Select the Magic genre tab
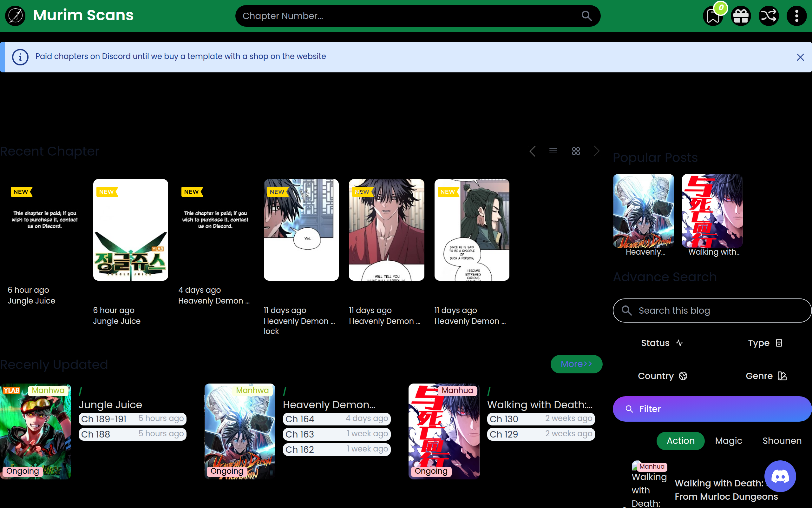The image size is (812, 508). [729, 441]
